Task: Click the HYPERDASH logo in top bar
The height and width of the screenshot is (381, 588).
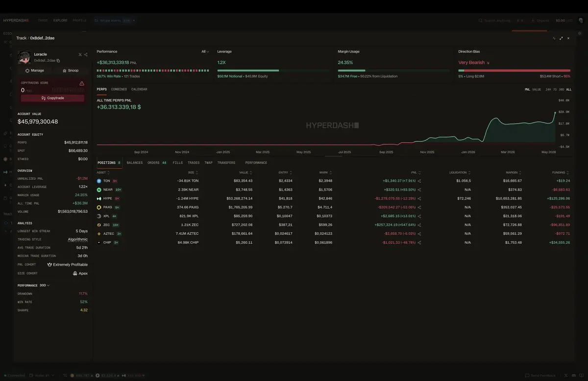Action: point(16,21)
